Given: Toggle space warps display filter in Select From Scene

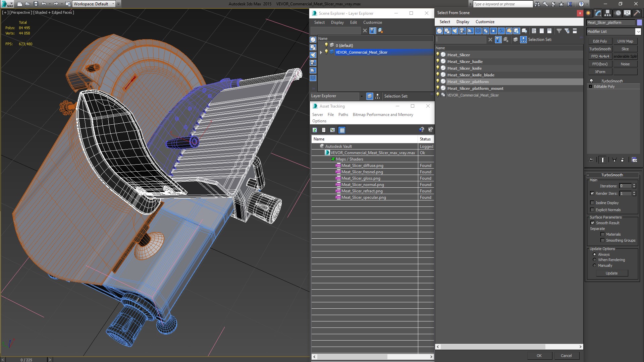Looking at the screenshot, I should [478, 31].
